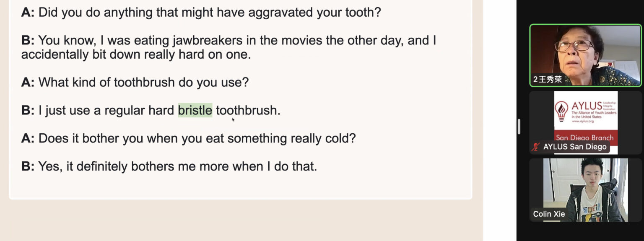Open the www.aylus.org link text
Screen dimensions: 644x241
coord(583,121)
